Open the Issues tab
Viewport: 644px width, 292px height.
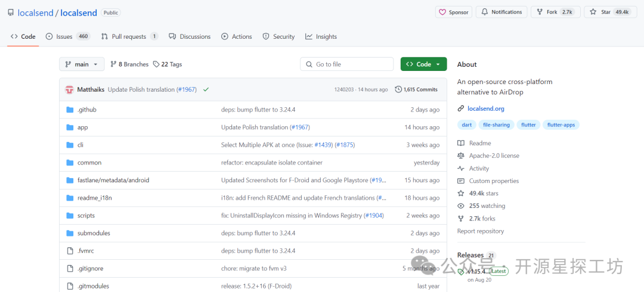click(68, 36)
